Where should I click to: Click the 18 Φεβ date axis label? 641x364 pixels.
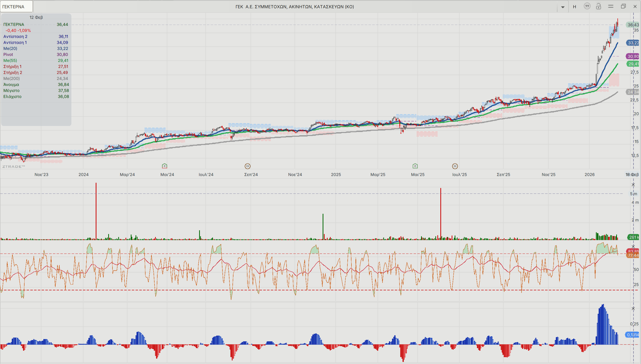pyautogui.click(x=632, y=175)
